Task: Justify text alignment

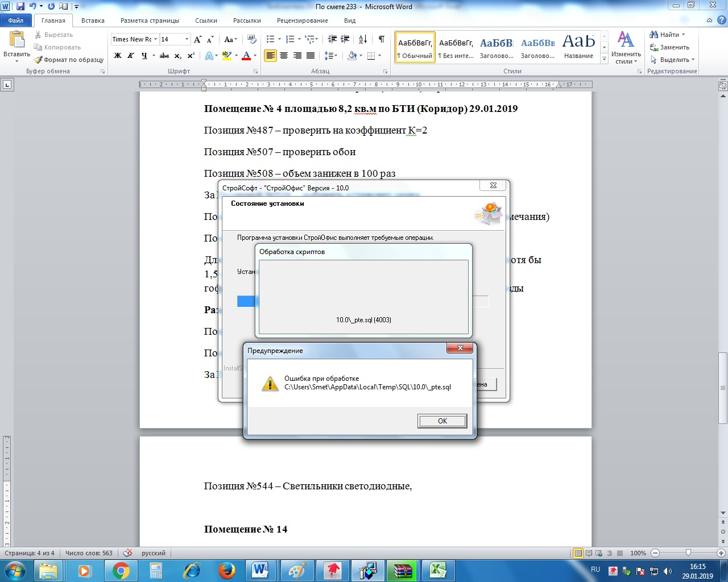Action: 311,56
